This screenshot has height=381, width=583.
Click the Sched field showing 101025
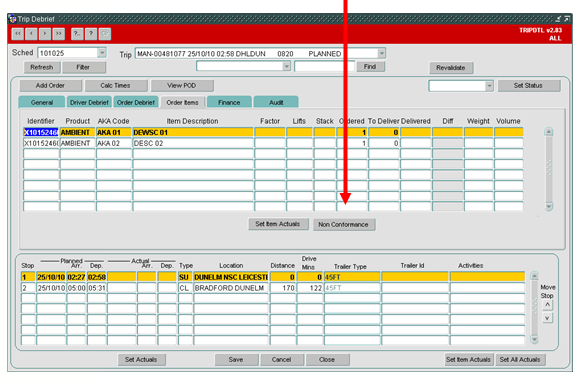pyautogui.click(x=68, y=53)
